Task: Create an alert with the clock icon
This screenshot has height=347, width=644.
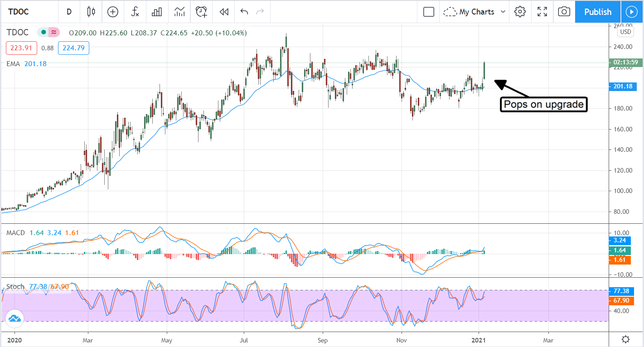Action: coord(201,12)
